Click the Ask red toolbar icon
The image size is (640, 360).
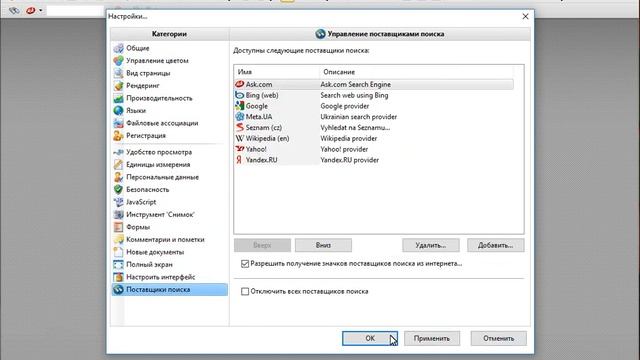point(31,11)
